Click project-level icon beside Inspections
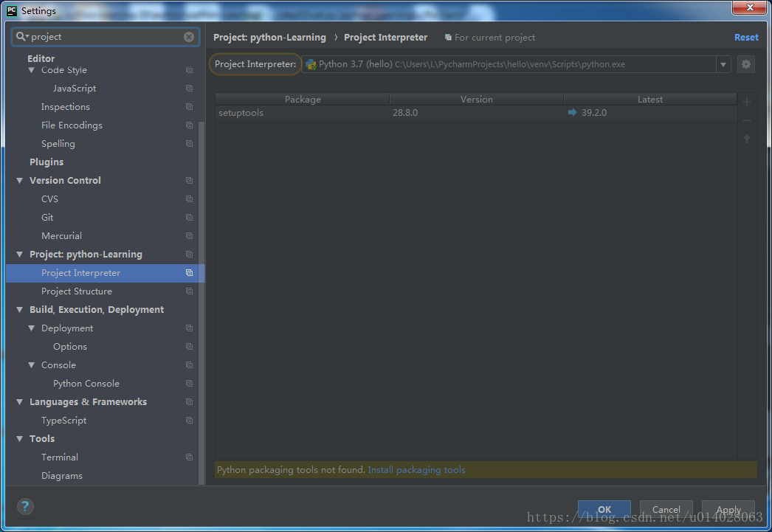Image resolution: width=772 pixels, height=532 pixels. 189,107
